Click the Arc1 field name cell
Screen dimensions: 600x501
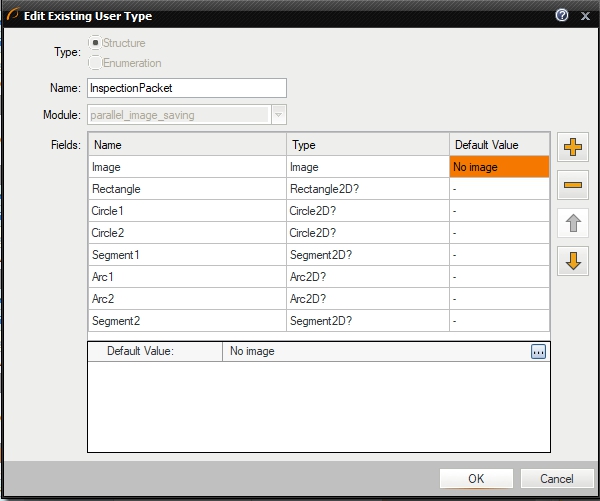click(x=187, y=277)
